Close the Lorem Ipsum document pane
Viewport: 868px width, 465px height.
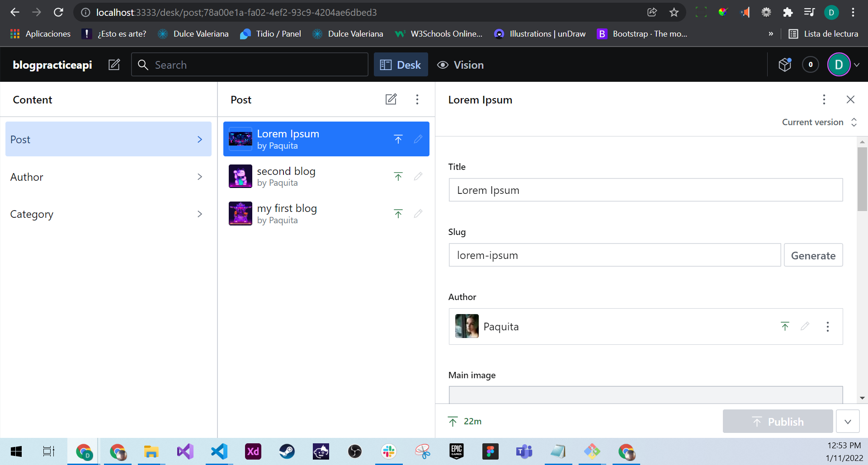click(x=850, y=99)
